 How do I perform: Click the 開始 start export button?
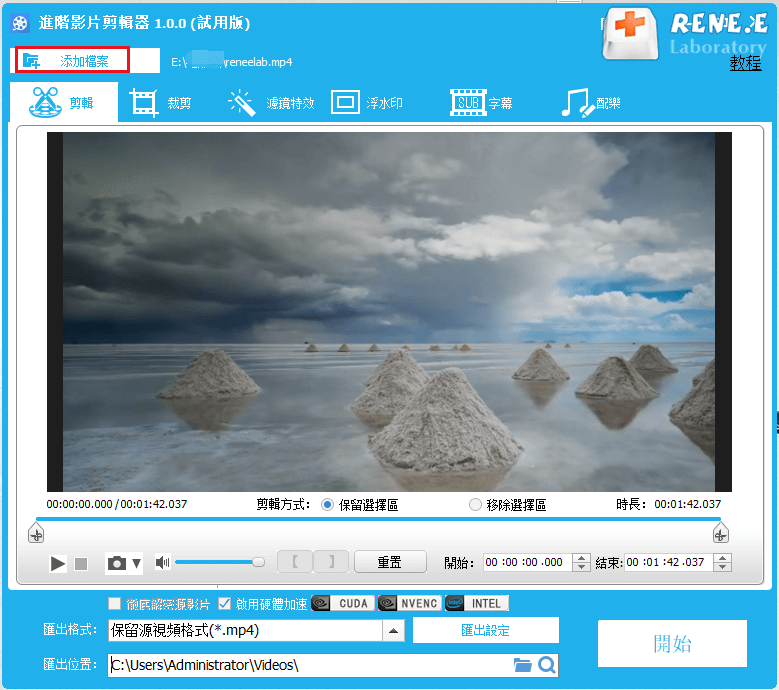(x=672, y=644)
